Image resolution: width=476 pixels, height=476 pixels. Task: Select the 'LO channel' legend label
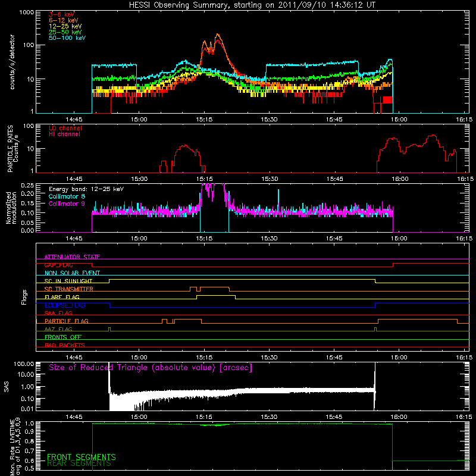65,128
